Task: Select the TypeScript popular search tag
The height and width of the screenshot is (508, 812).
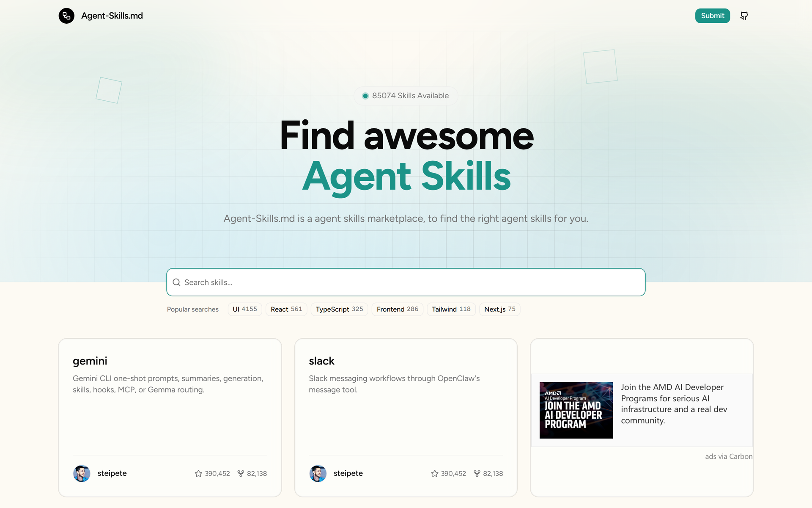Action: [339, 309]
